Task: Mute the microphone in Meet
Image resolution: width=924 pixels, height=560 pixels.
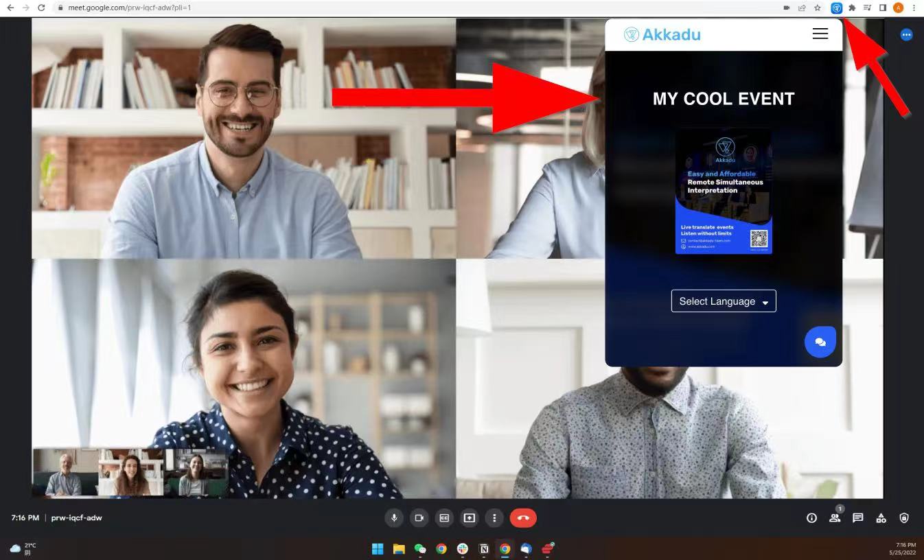Action: click(x=394, y=518)
